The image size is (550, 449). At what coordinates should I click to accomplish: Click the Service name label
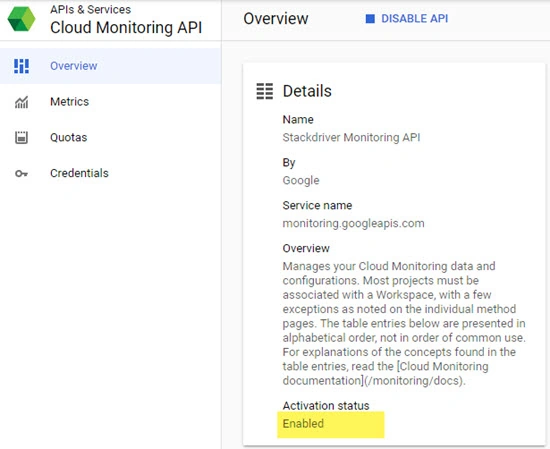coord(317,206)
